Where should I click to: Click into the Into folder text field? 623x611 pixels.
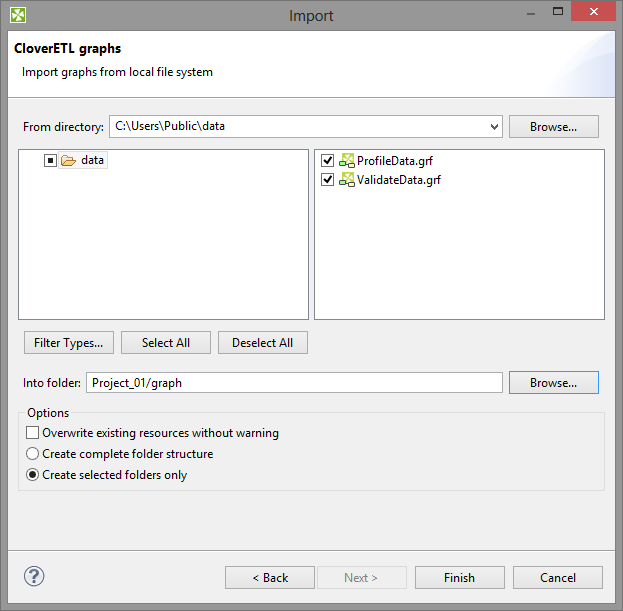click(294, 383)
